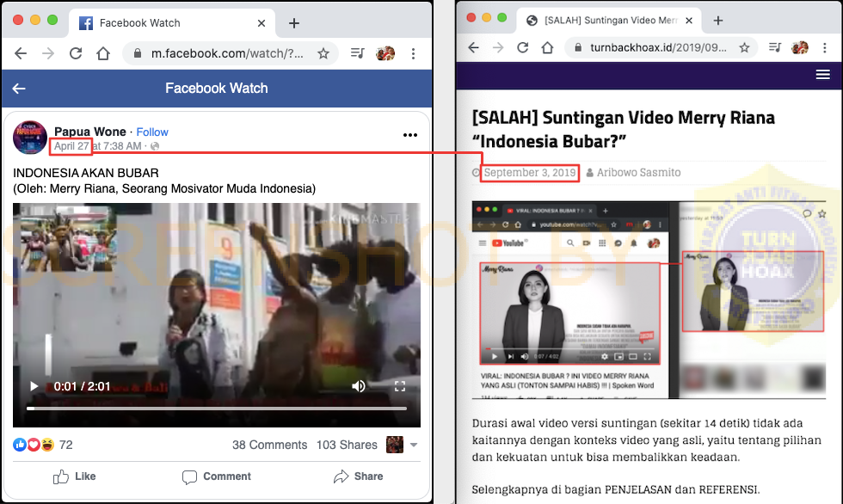Click article title [SALAH] Suntingan Video Merry Riana
Viewport: 843px width, 504px height.
[x=624, y=129]
